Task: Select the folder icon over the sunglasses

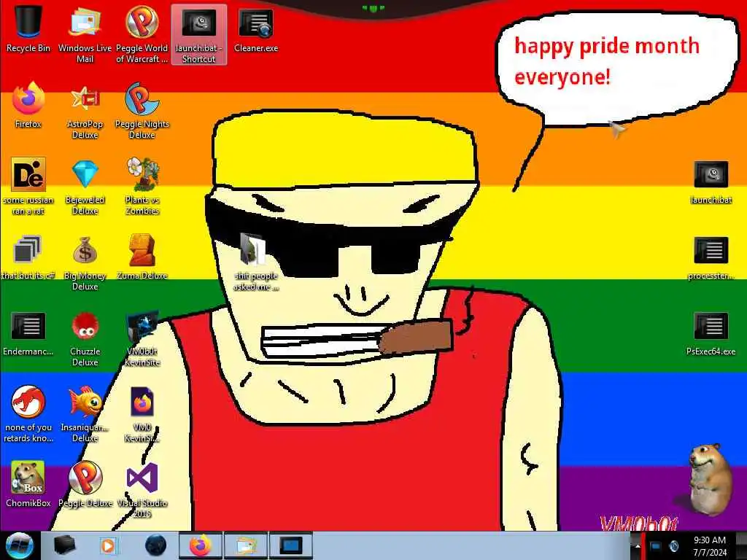Action: click(252, 249)
